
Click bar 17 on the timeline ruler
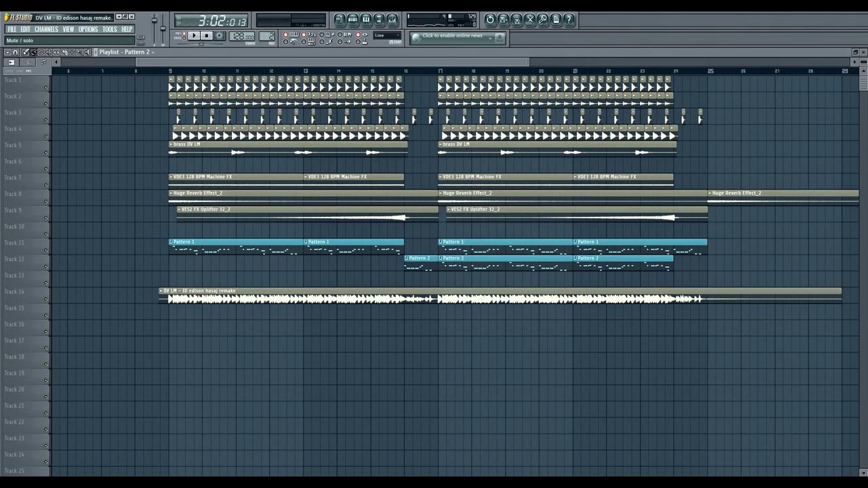tap(440, 70)
